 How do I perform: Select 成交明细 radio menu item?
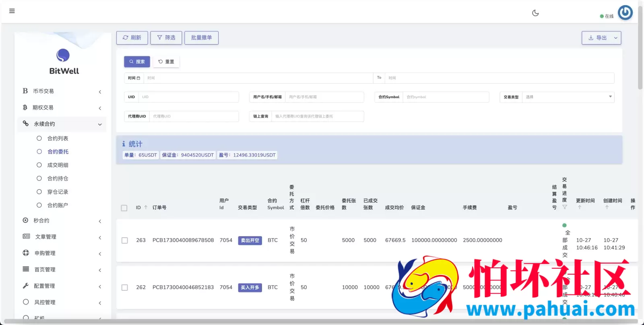pos(39,165)
